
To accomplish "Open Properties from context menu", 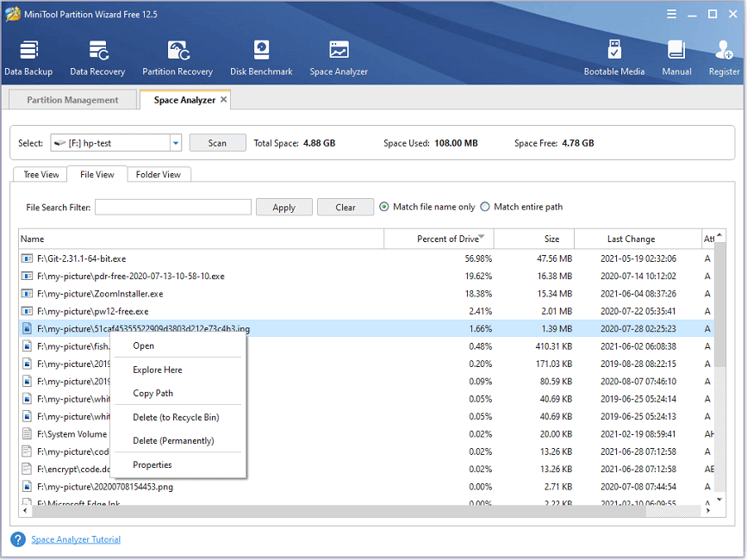I will tap(178, 464).
